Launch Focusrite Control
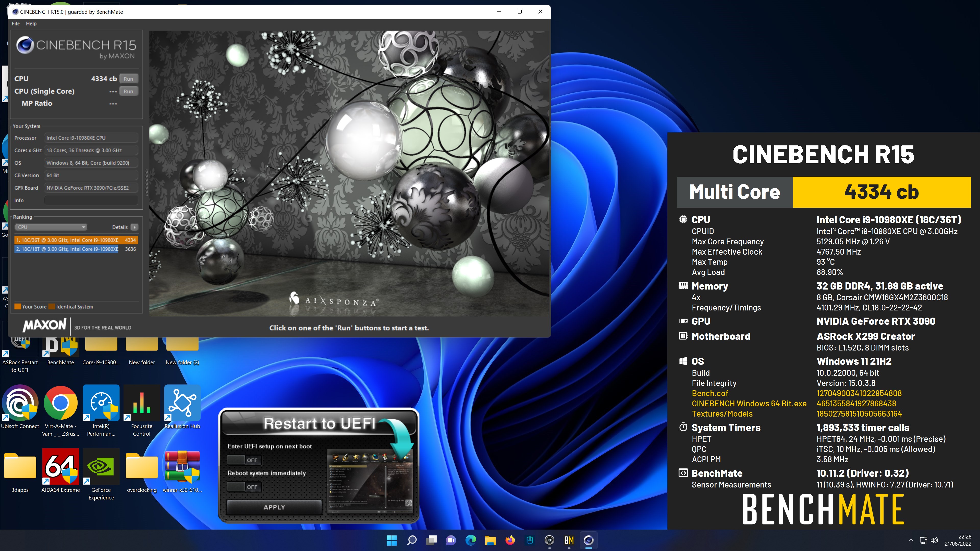This screenshot has width=980, height=551. pos(142,411)
